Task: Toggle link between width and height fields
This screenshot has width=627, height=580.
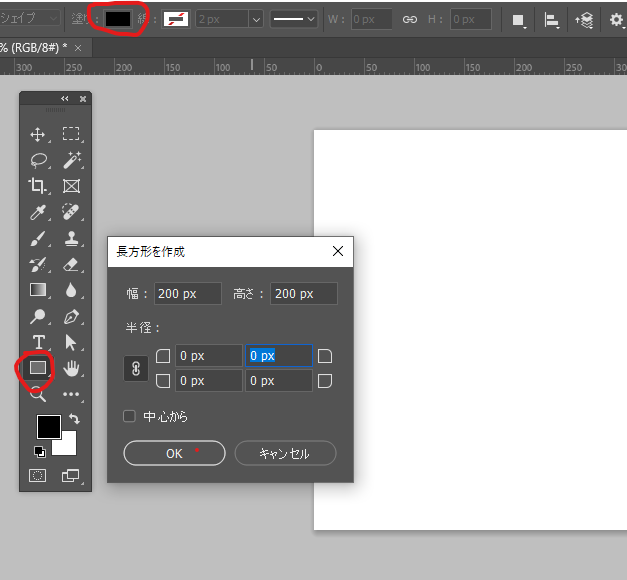Action: [x=409, y=19]
